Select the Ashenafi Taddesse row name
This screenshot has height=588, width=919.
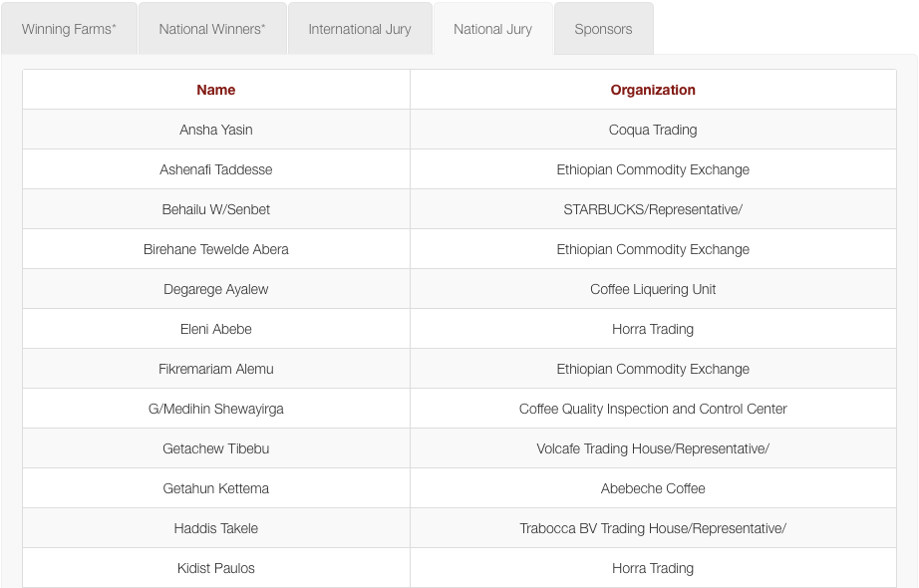216,169
